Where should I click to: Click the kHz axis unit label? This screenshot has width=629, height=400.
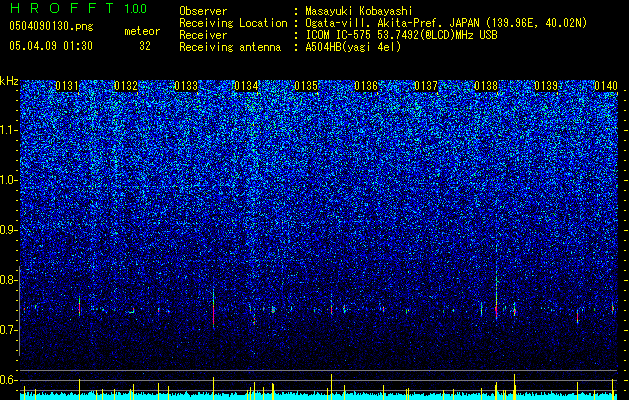coord(9,81)
